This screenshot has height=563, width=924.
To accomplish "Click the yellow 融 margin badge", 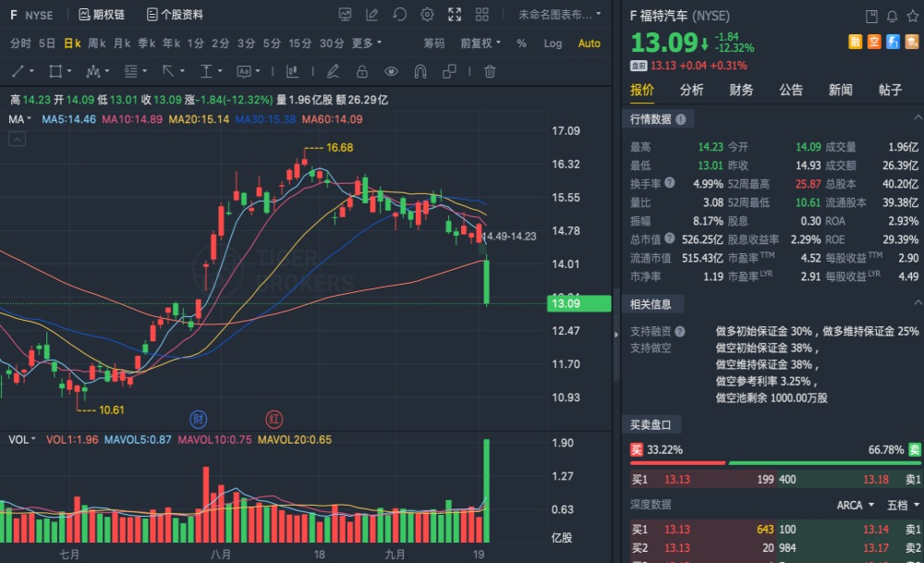I will coord(855,42).
